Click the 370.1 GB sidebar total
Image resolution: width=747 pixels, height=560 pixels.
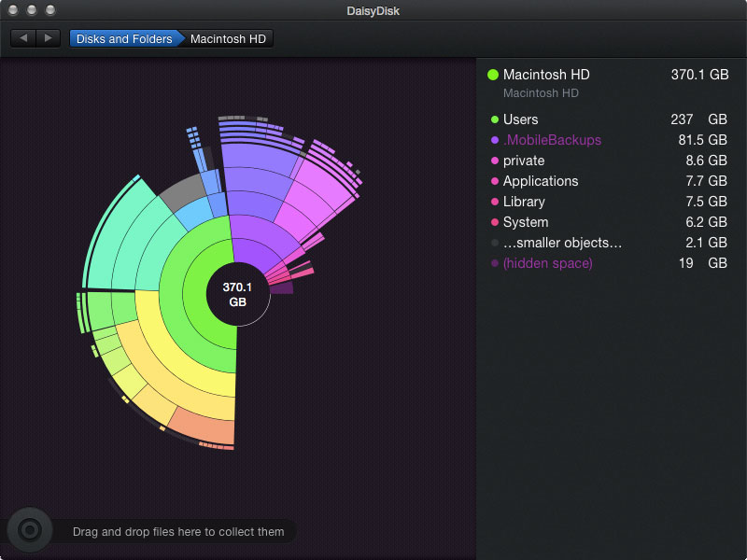[x=699, y=75]
